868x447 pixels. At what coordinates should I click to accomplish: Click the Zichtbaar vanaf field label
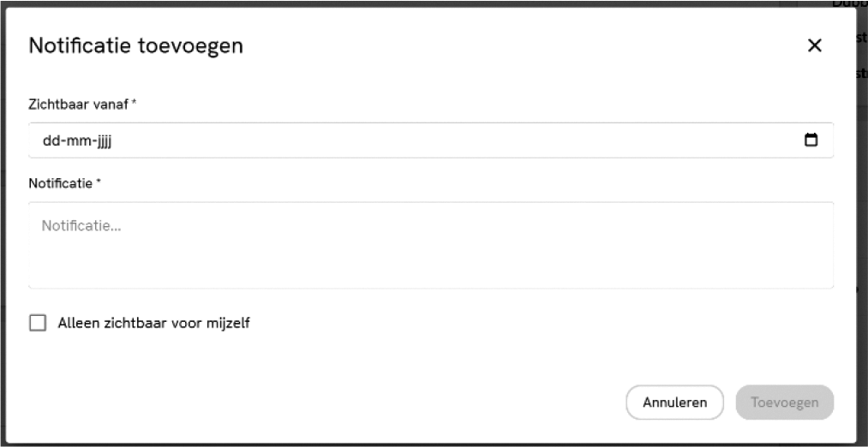78,104
